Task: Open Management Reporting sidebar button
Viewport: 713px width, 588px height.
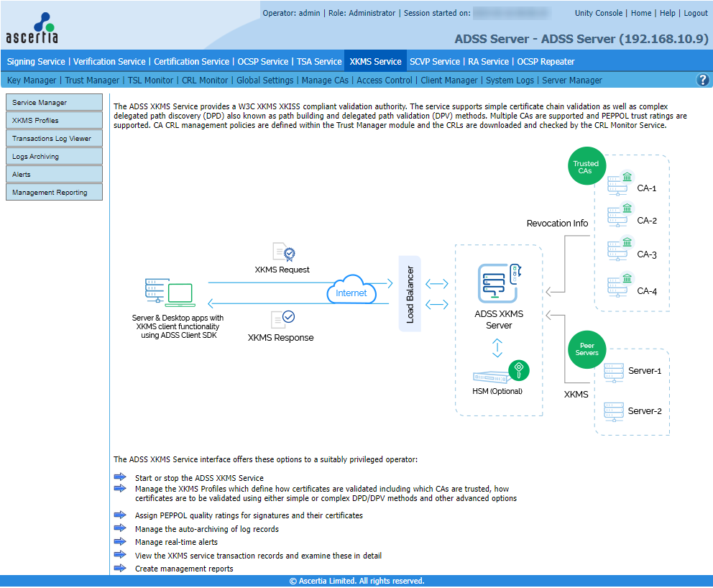Action: (x=54, y=193)
